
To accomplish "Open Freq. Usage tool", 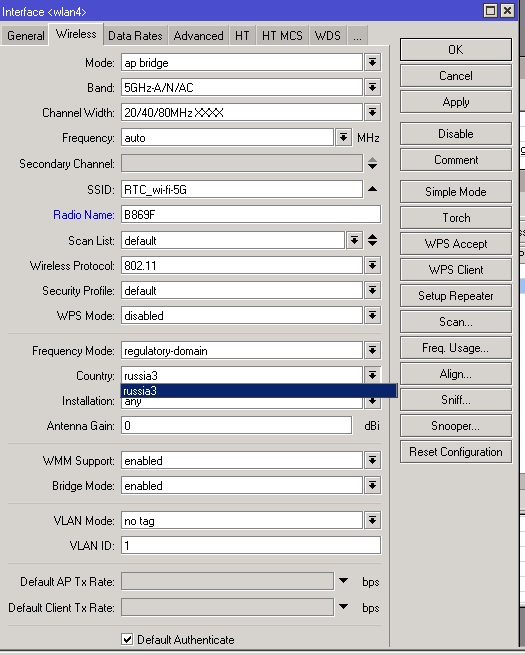I will coord(456,348).
